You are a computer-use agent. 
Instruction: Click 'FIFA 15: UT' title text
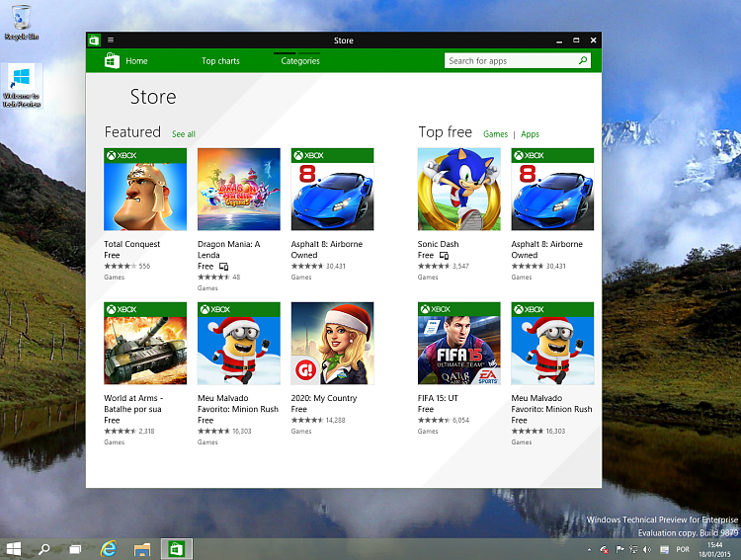pos(438,398)
